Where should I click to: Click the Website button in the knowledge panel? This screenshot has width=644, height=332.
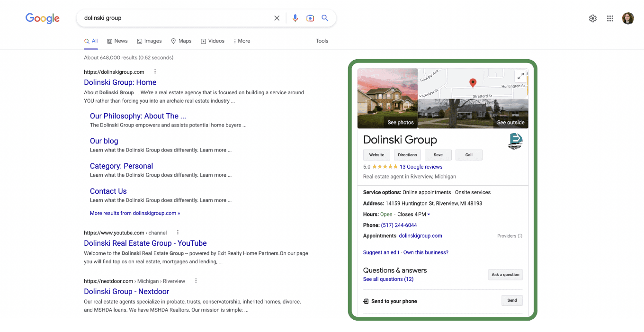pos(376,155)
